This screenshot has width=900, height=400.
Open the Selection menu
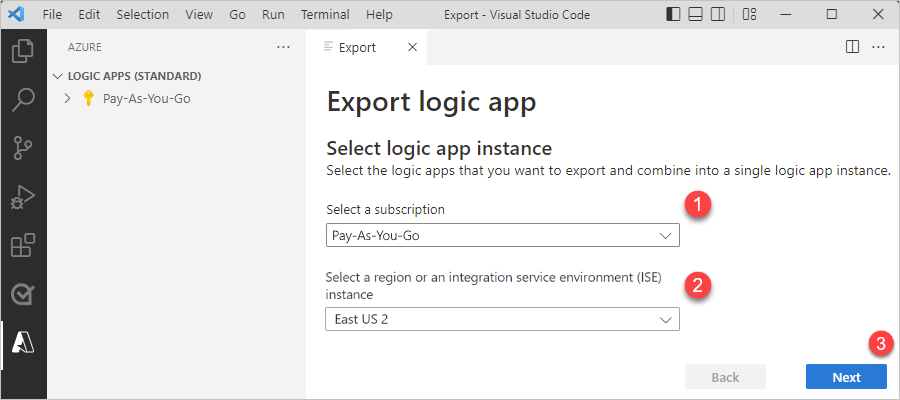tap(142, 15)
